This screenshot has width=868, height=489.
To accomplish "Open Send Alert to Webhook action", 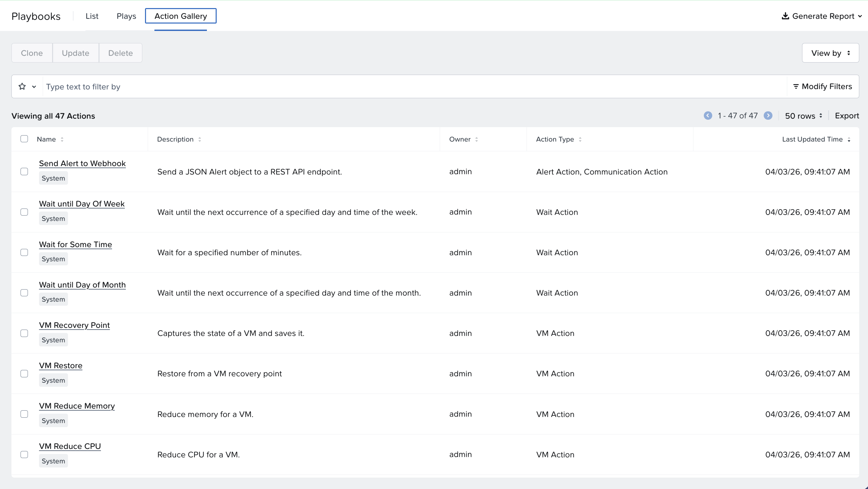I will click(x=82, y=163).
